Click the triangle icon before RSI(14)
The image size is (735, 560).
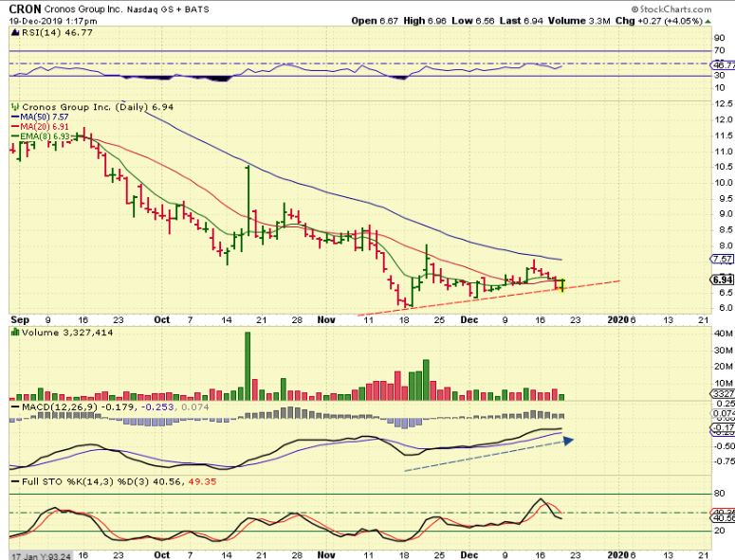pyautogui.click(x=15, y=33)
